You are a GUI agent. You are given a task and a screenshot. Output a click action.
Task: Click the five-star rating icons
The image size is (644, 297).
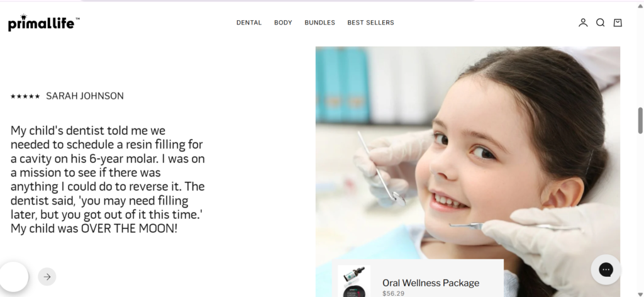click(25, 96)
